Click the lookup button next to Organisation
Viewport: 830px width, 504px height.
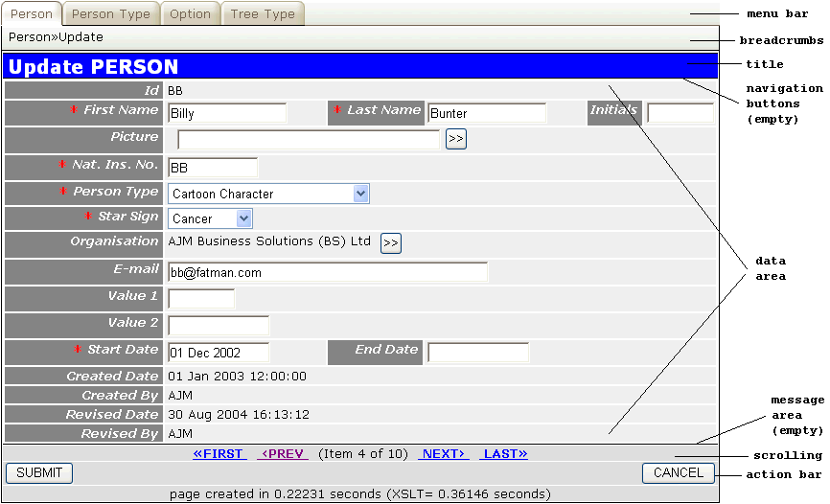[x=390, y=243]
